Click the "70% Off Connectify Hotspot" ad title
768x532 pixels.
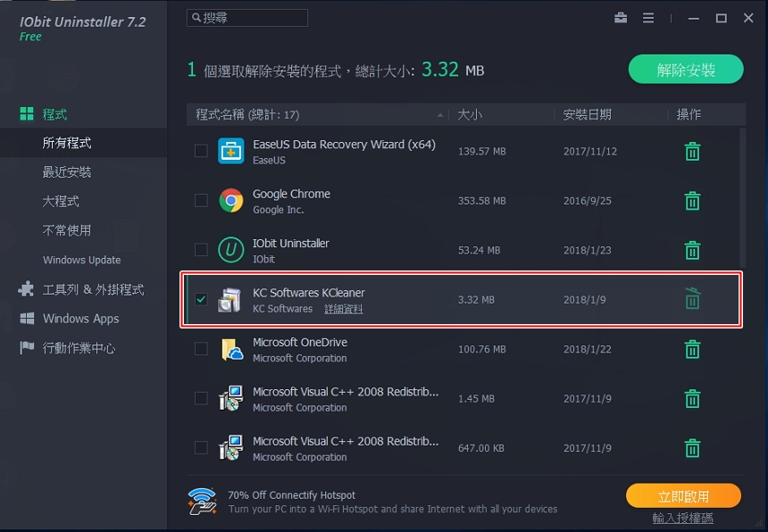pyautogui.click(x=291, y=495)
